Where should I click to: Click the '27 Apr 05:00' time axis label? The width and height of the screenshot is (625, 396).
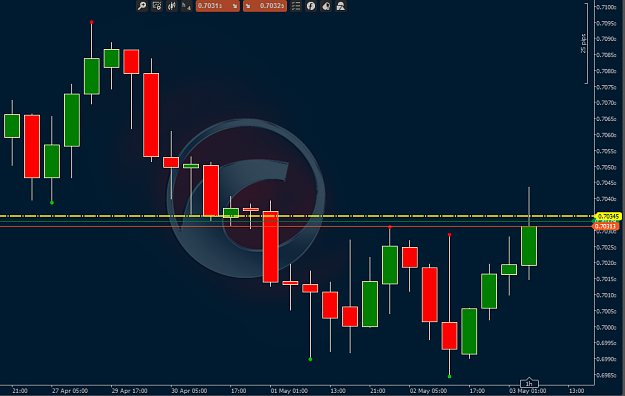coord(70,391)
